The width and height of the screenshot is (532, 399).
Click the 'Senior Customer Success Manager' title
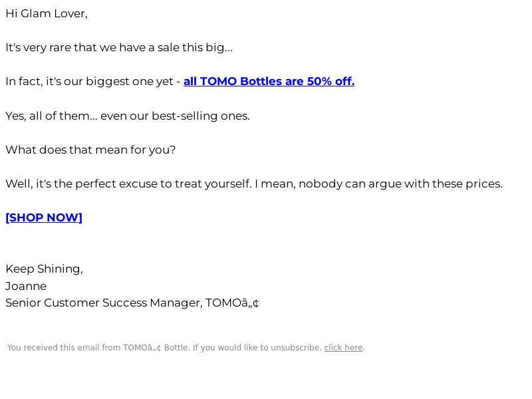pyautogui.click(x=102, y=303)
